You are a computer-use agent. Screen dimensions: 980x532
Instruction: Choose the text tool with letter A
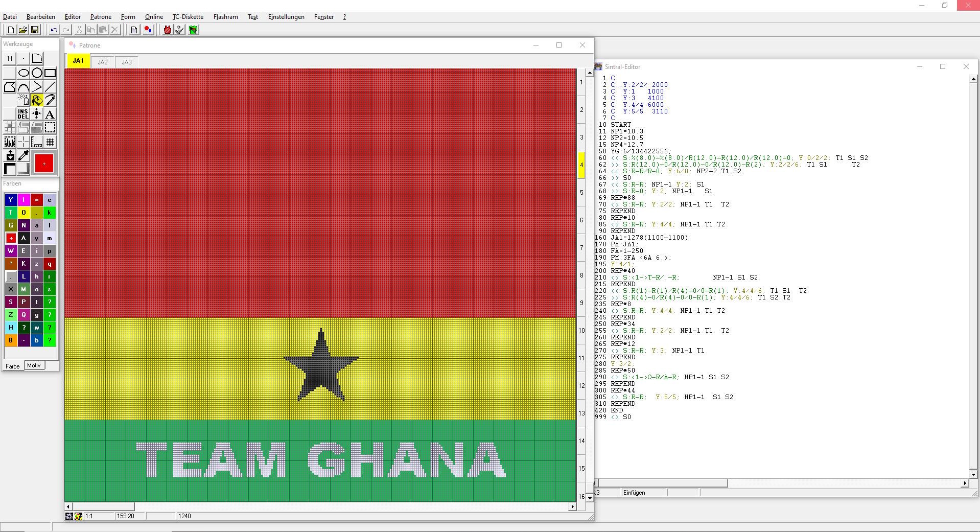click(50, 114)
